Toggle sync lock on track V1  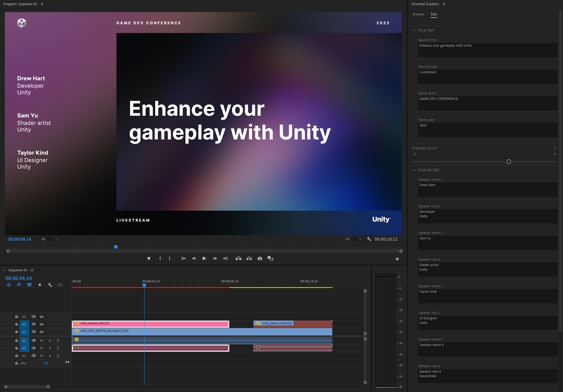point(34,332)
